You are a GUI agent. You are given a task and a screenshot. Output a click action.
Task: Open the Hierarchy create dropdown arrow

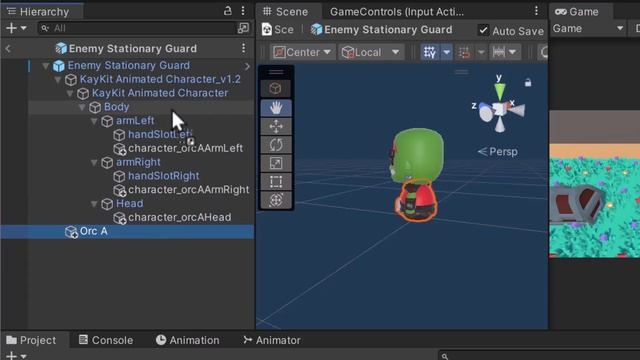[x=24, y=28]
